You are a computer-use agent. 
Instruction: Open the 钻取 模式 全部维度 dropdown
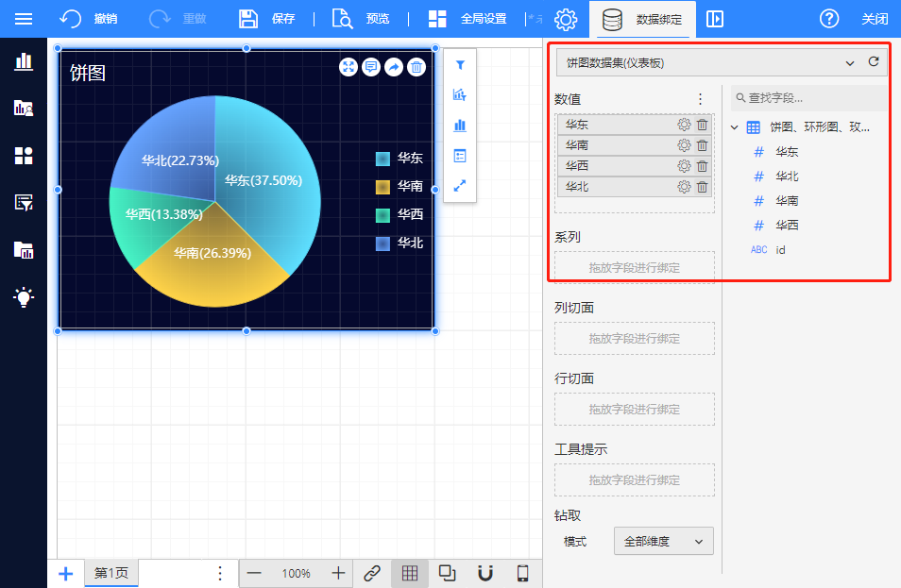[664, 541]
